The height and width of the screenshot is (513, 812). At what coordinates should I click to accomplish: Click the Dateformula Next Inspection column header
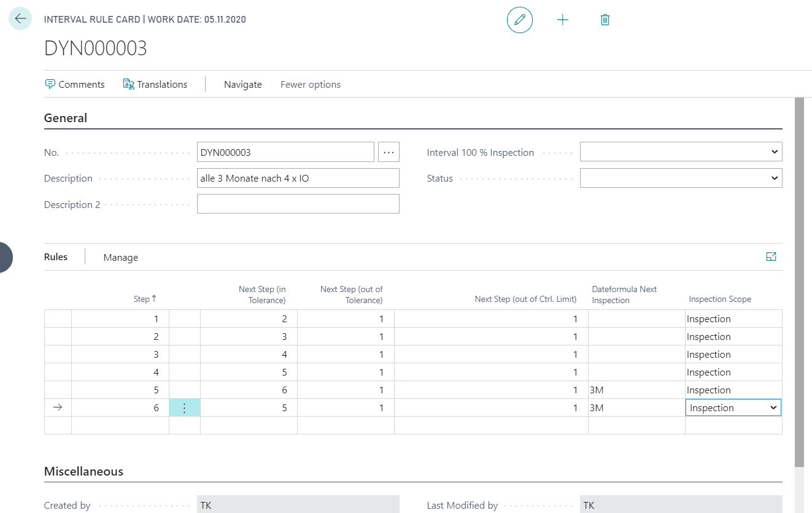click(624, 295)
